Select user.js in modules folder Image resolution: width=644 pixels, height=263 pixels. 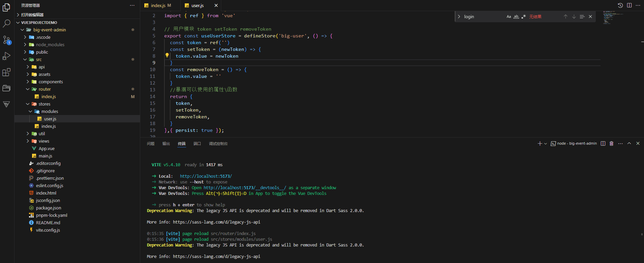pyautogui.click(x=77, y=119)
